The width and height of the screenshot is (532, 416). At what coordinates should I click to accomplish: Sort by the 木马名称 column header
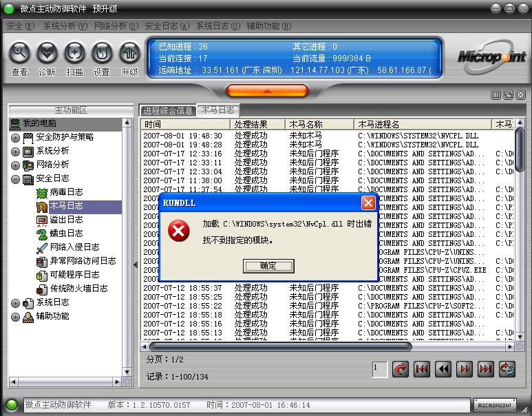click(x=319, y=124)
